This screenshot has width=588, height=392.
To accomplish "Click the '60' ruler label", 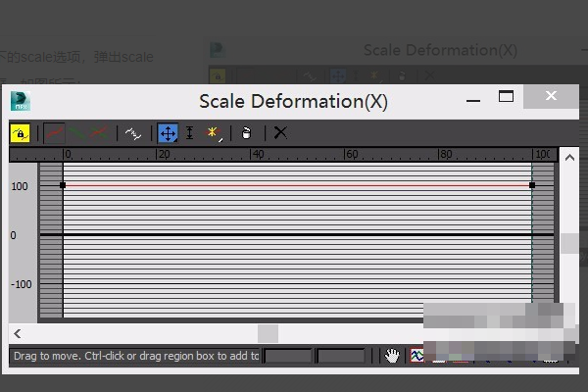I will [x=352, y=155].
